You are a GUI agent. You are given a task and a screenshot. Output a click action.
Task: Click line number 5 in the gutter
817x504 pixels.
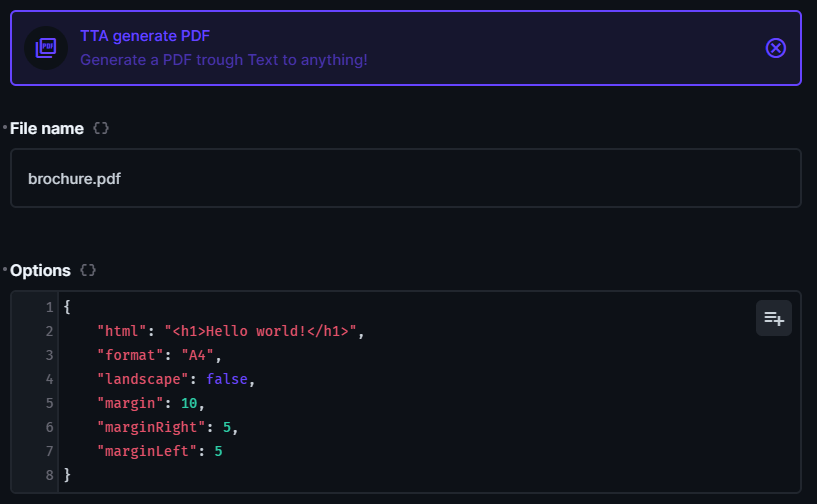49,403
